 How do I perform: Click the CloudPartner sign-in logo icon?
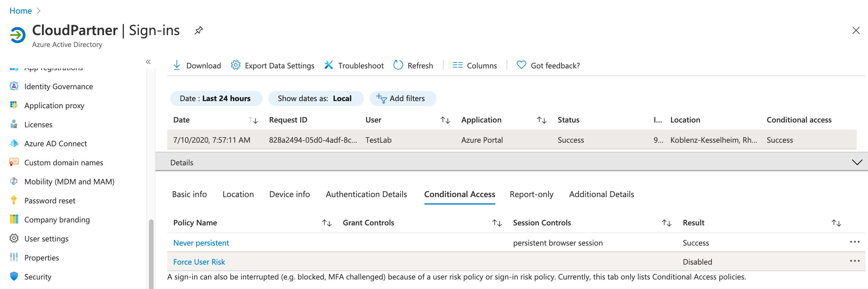click(x=18, y=35)
